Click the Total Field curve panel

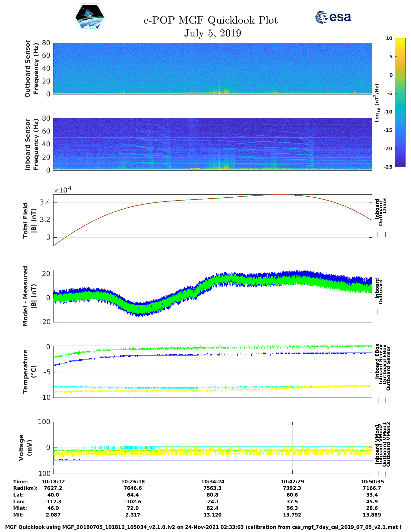(x=212, y=220)
